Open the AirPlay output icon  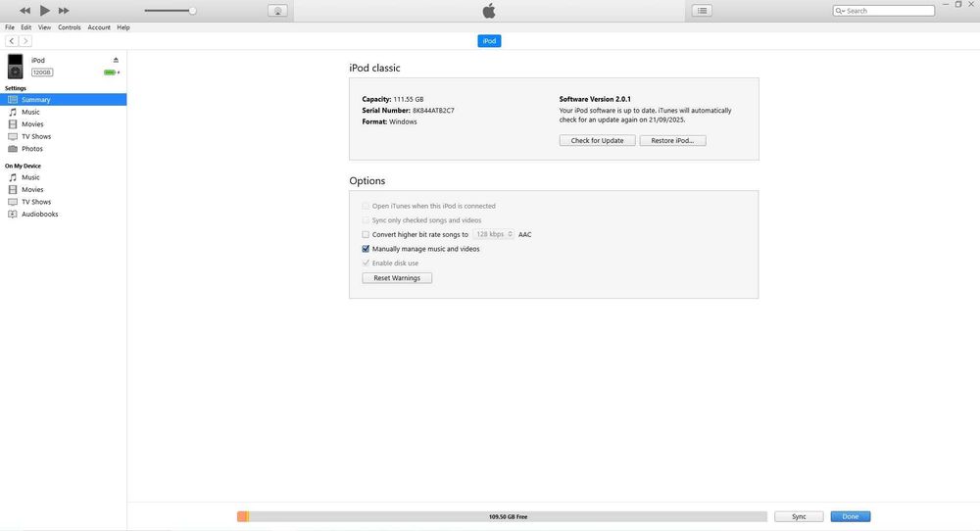[x=277, y=11]
